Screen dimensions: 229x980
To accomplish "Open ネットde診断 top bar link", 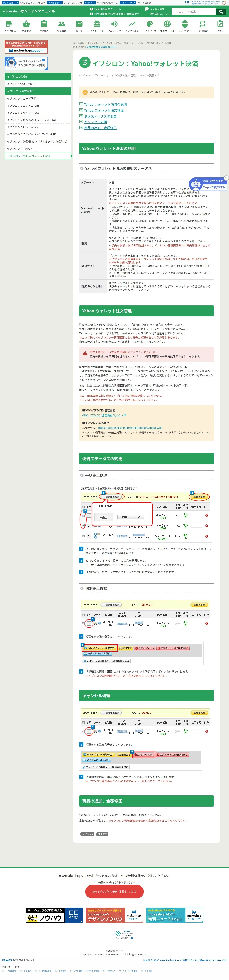I will tap(144, 3).
